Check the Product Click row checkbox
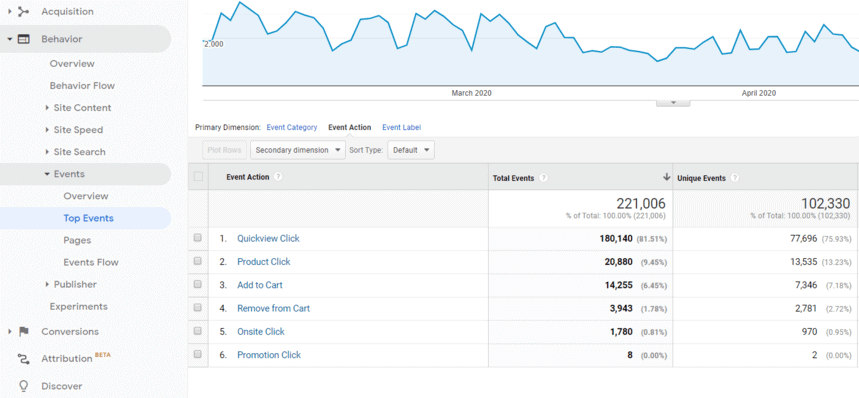This screenshot has height=398, width=859. click(198, 262)
